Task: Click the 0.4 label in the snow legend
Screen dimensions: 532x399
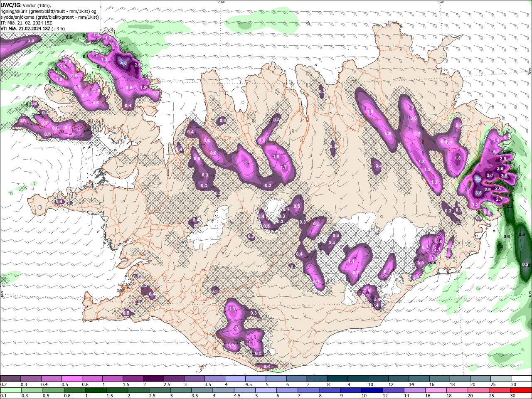Action: [44, 384]
